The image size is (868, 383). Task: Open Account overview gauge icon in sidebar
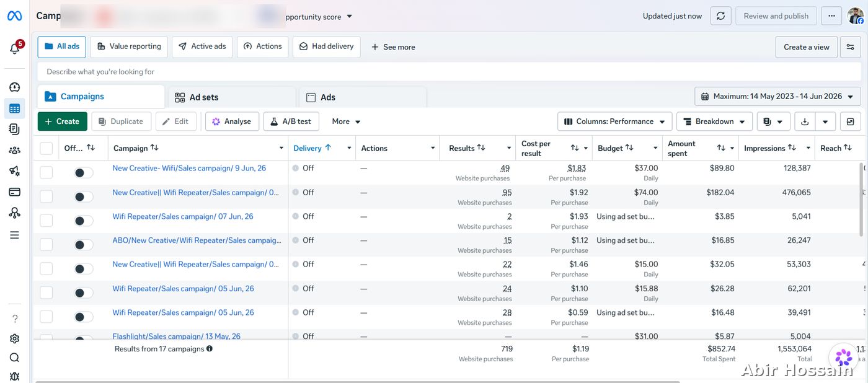tap(14, 87)
